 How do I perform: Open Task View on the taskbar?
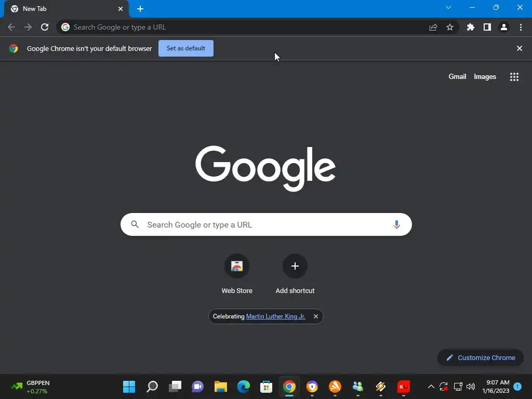pos(175,387)
